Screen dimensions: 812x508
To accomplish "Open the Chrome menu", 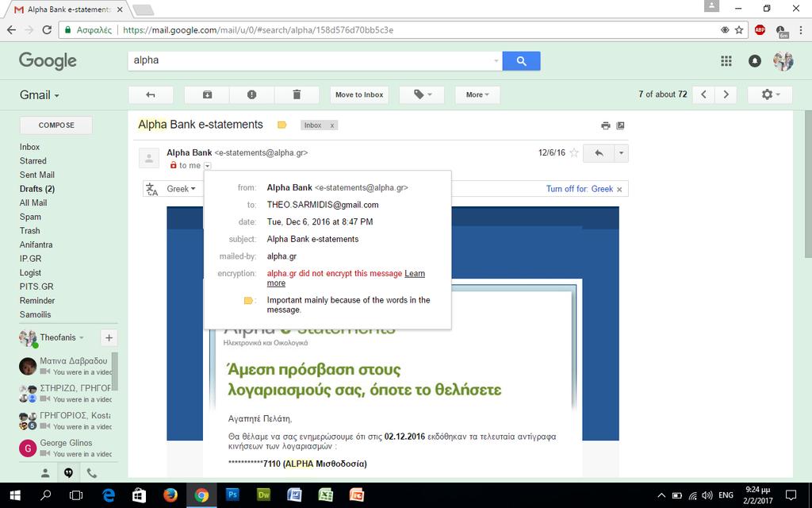I will click(801, 30).
